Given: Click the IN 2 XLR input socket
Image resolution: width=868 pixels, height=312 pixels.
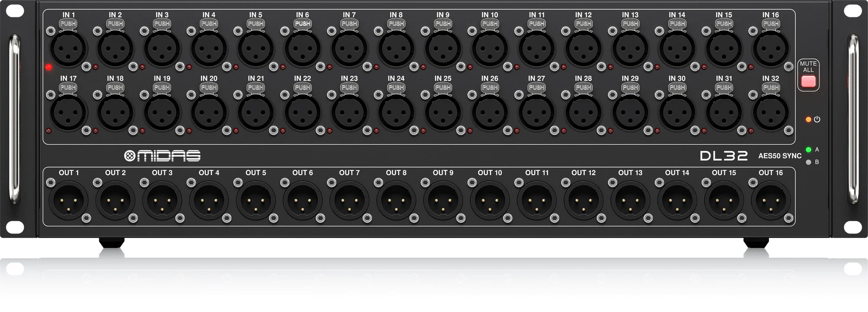Looking at the screenshot, I should pyautogui.click(x=115, y=49).
